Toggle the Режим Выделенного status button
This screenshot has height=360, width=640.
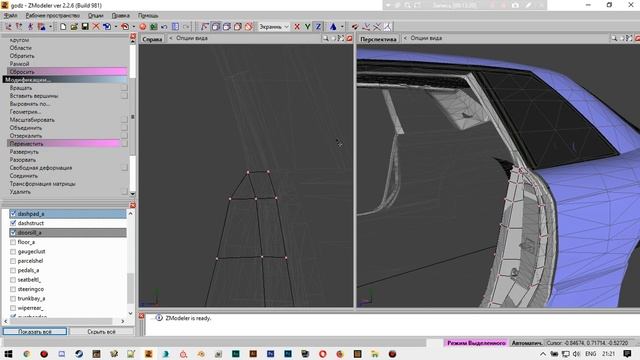476,343
